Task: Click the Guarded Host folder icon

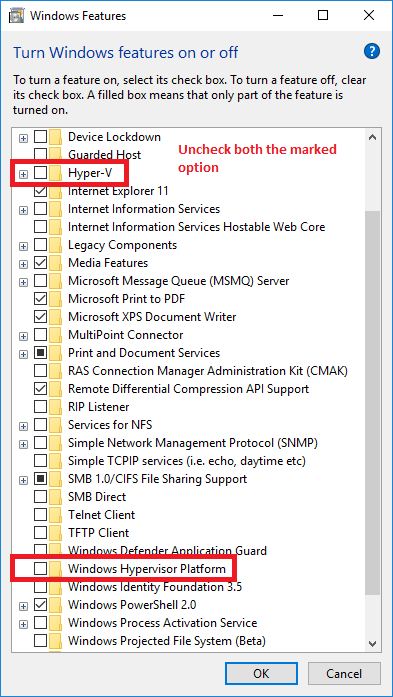Action: 56,155
